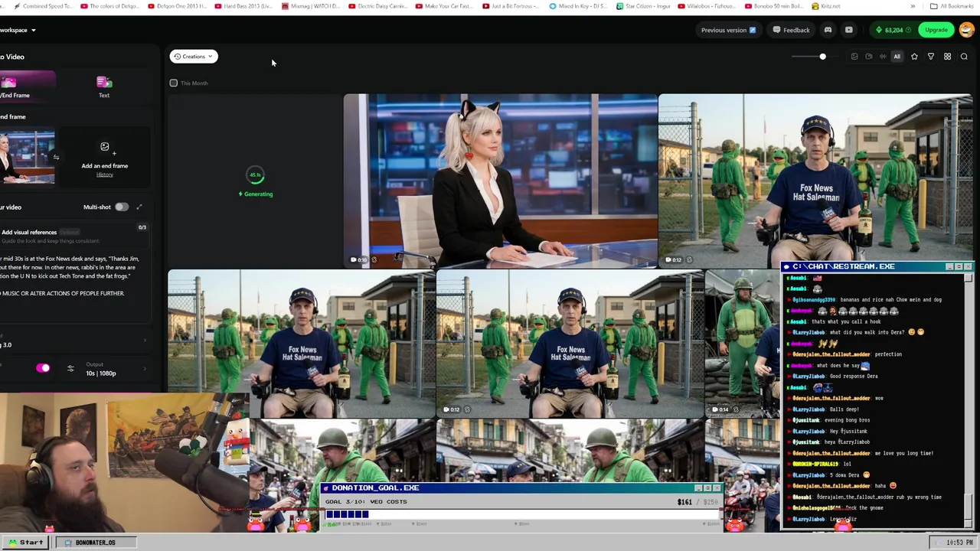
Task: Click the History link under end frame
Action: 105,174
